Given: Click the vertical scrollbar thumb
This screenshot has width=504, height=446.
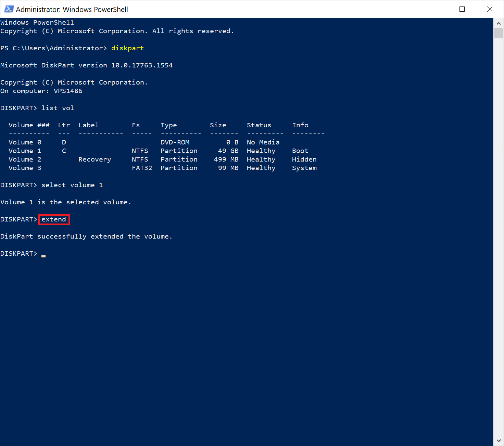Looking at the screenshot, I should pos(499,34).
